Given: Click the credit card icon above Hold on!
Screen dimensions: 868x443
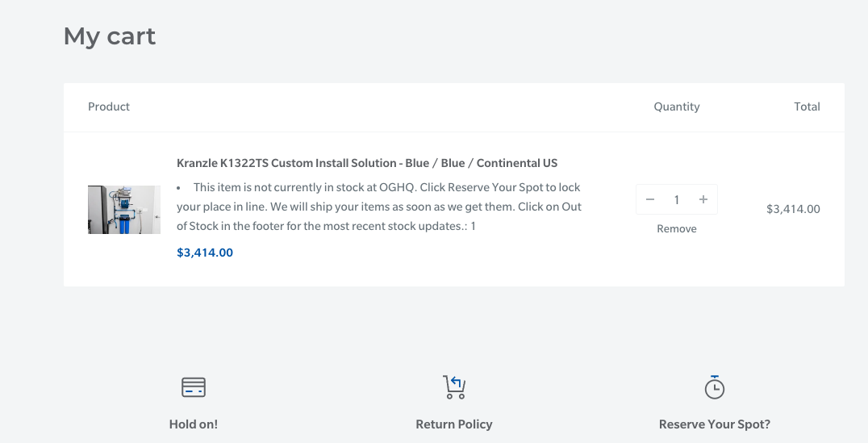Looking at the screenshot, I should [x=194, y=387].
